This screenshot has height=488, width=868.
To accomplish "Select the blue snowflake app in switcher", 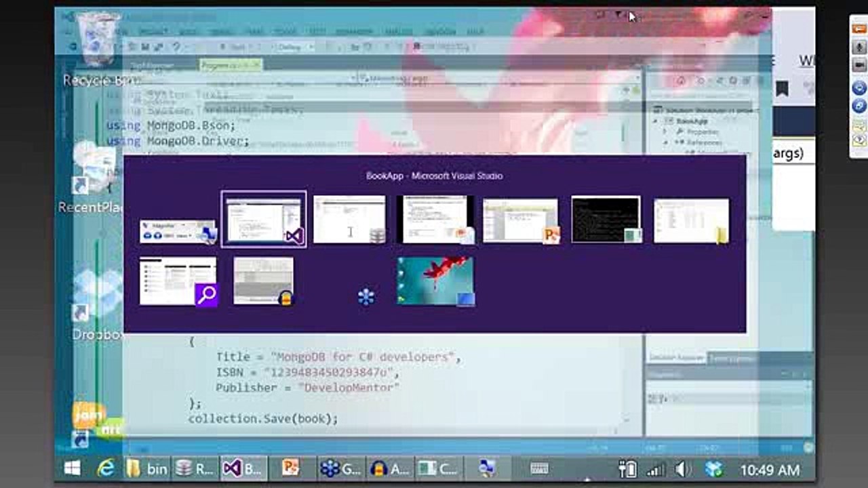I will click(366, 297).
